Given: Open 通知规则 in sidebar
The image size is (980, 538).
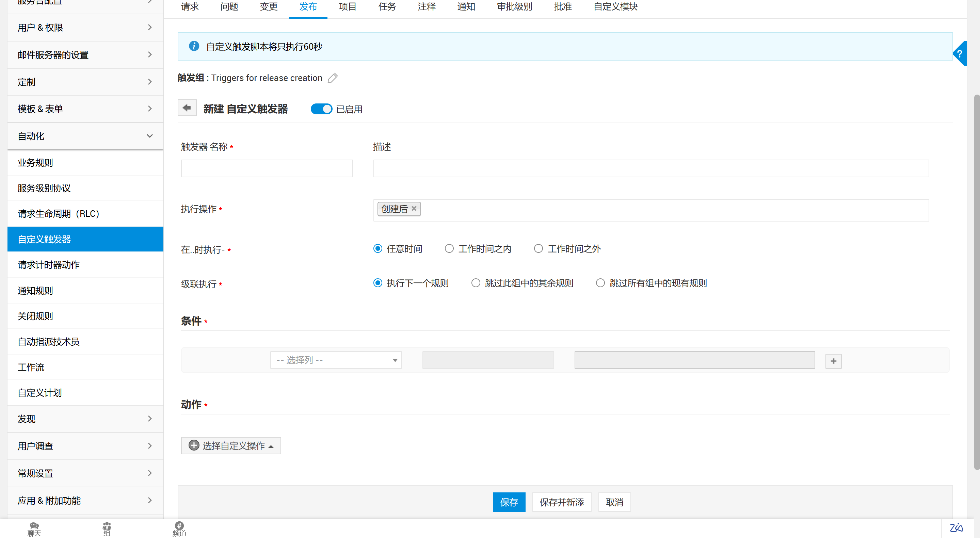Looking at the screenshot, I should point(35,291).
